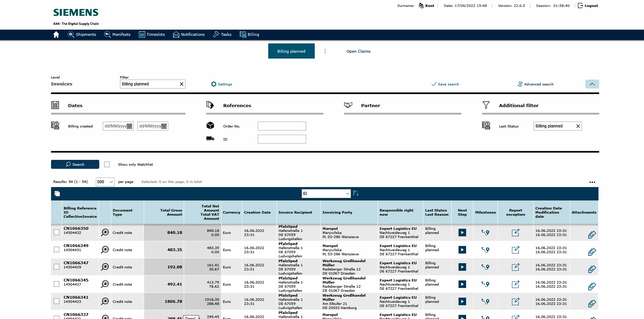Image resolution: width=644 pixels, height=319 pixels.
Task: Open the Shipments menu
Action: point(82,34)
